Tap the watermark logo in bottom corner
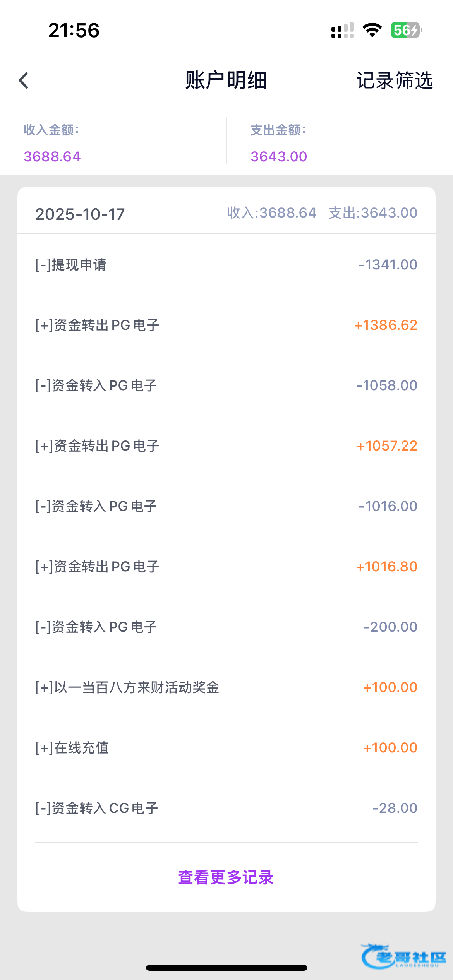Image resolution: width=453 pixels, height=980 pixels. 404,956
